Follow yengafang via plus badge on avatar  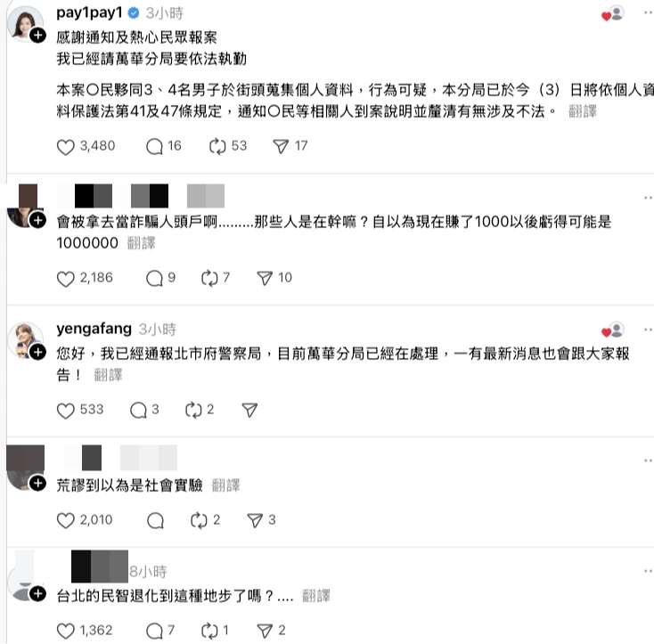click(x=38, y=352)
